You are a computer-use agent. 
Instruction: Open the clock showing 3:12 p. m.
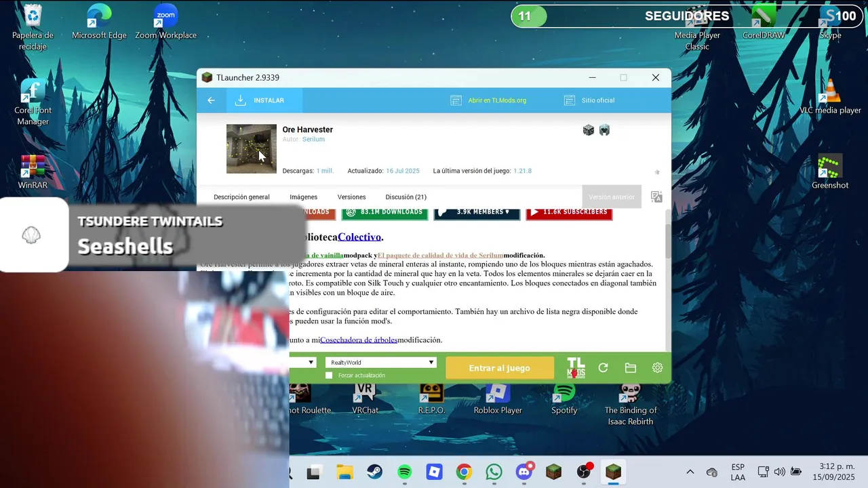[835, 472]
